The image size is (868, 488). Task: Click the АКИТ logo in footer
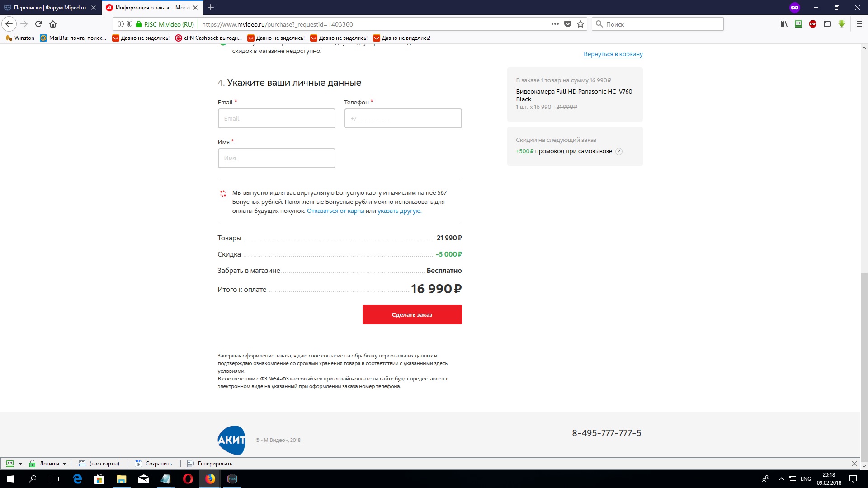coord(231,440)
